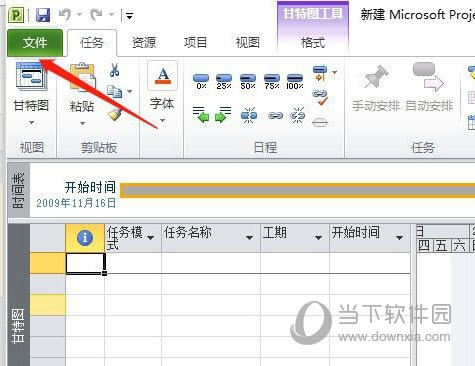
Task: Click the Respect Links icon with checkmark
Action: click(320, 97)
